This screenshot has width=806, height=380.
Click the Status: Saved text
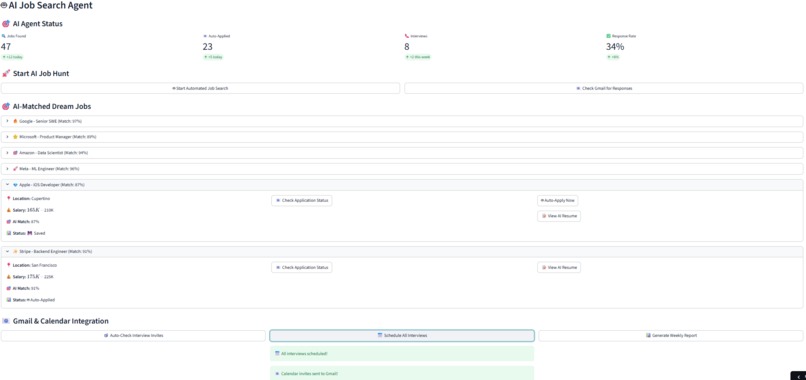click(x=29, y=233)
